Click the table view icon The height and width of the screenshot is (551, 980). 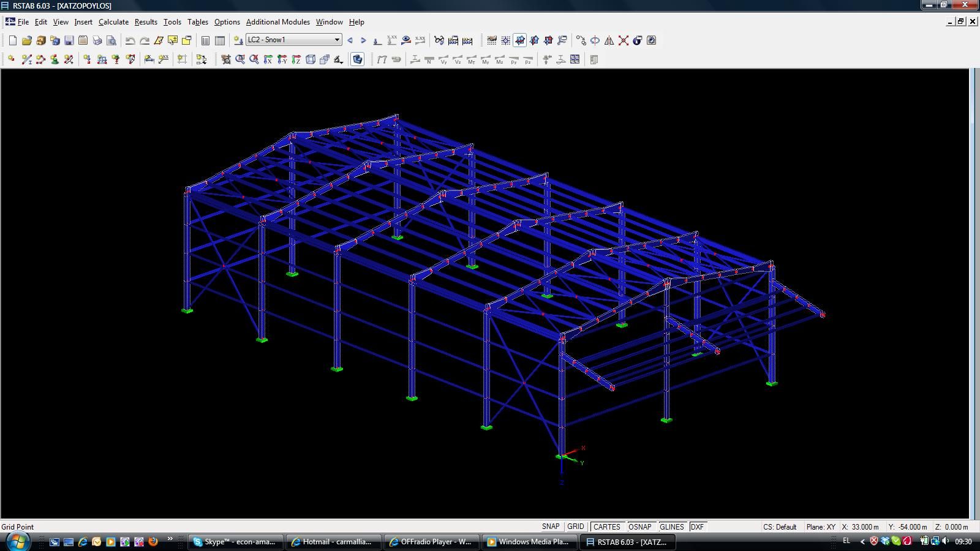[220, 40]
